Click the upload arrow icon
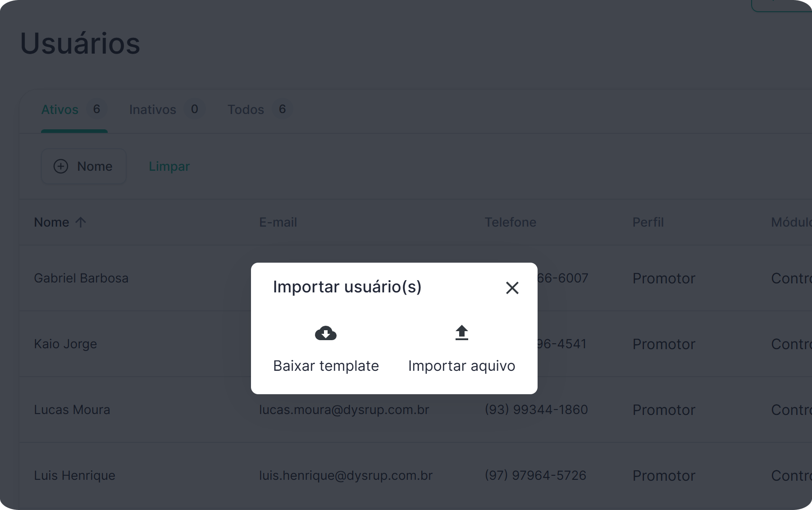812x510 pixels. pyautogui.click(x=462, y=333)
